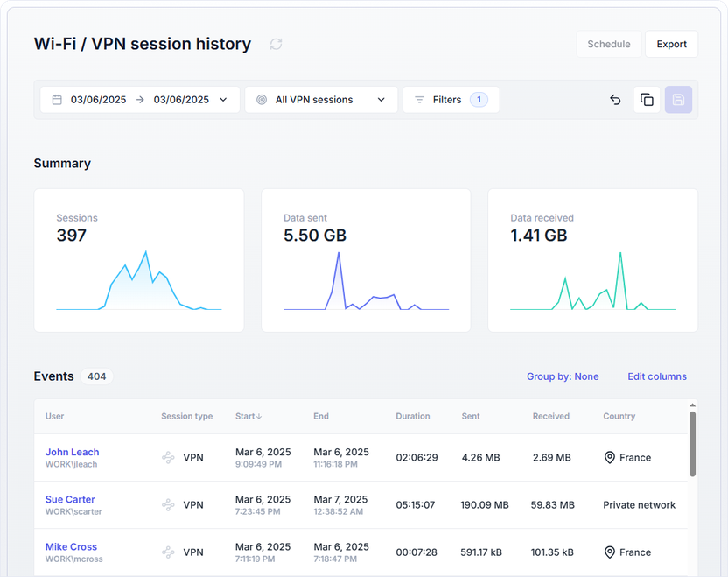The height and width of the screenshot is (577, 728).
Task: Sort by Country column header
Action: coord(619,416)
